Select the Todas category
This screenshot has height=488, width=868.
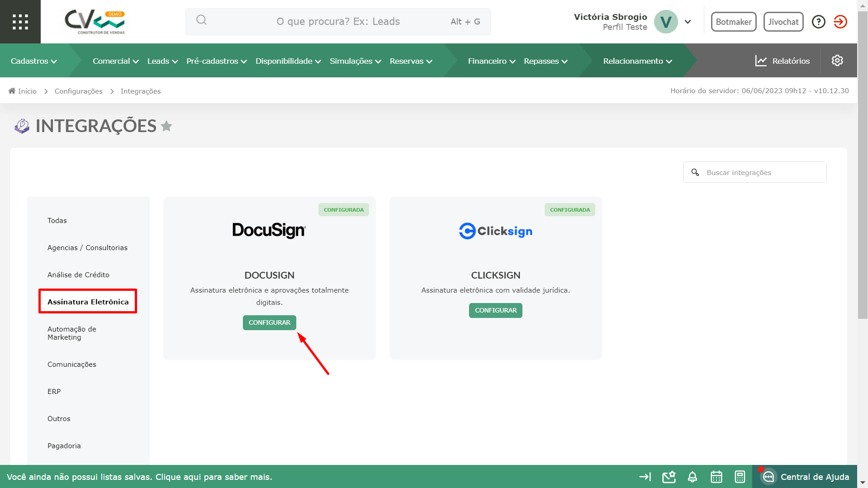click(x=57, y=221)
